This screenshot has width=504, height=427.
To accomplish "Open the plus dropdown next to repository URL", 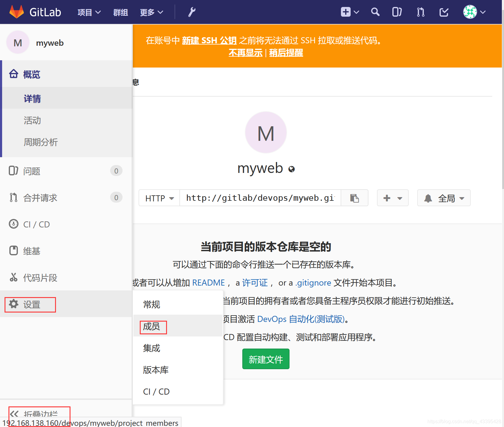I will [x=393, y=198].
